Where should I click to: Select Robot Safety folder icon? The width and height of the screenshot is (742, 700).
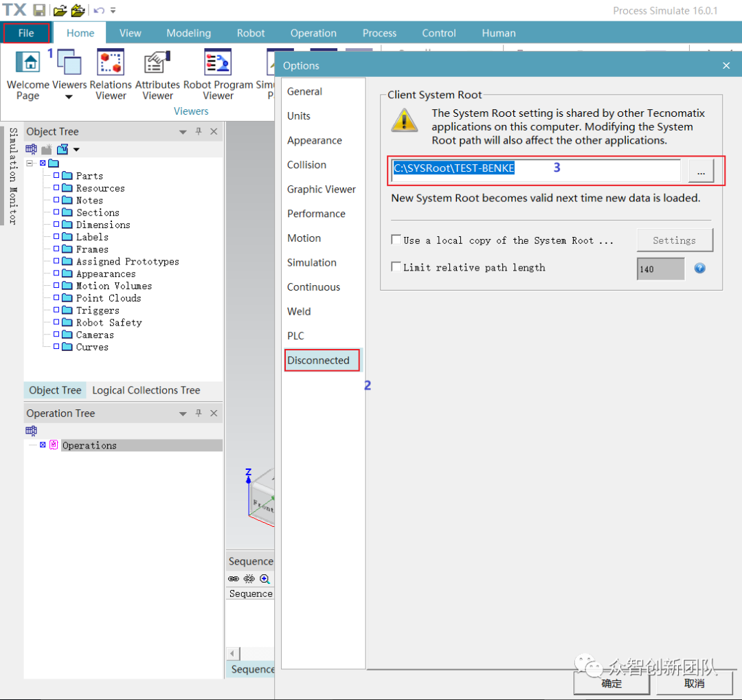(67, 322)
